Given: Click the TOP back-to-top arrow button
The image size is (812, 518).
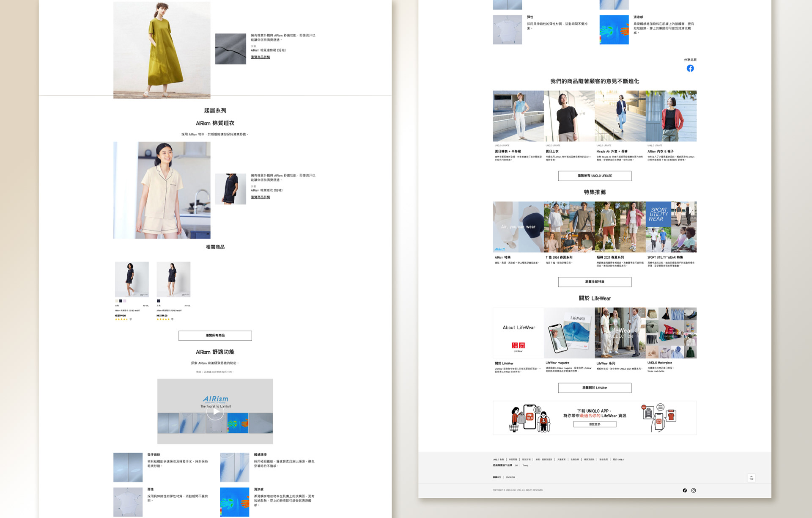Looking at the screenshot, I should (x=751, y=478).
